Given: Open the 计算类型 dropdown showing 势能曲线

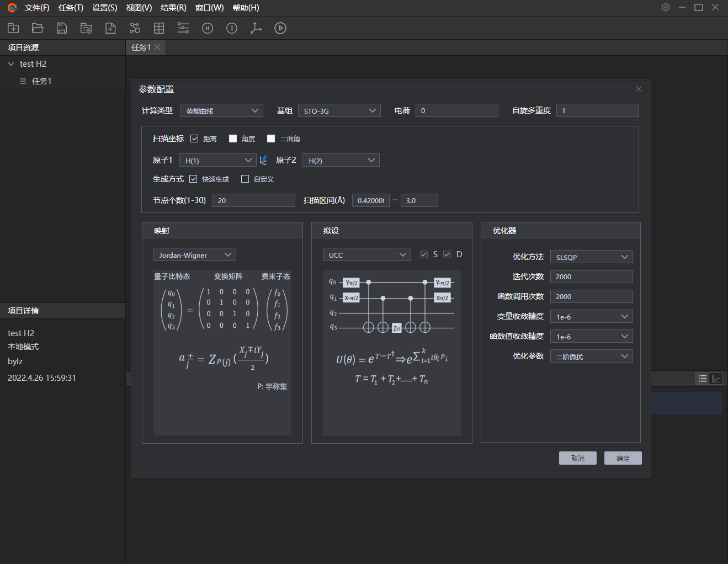Looking at the screenshot, I should coord(222,110).
